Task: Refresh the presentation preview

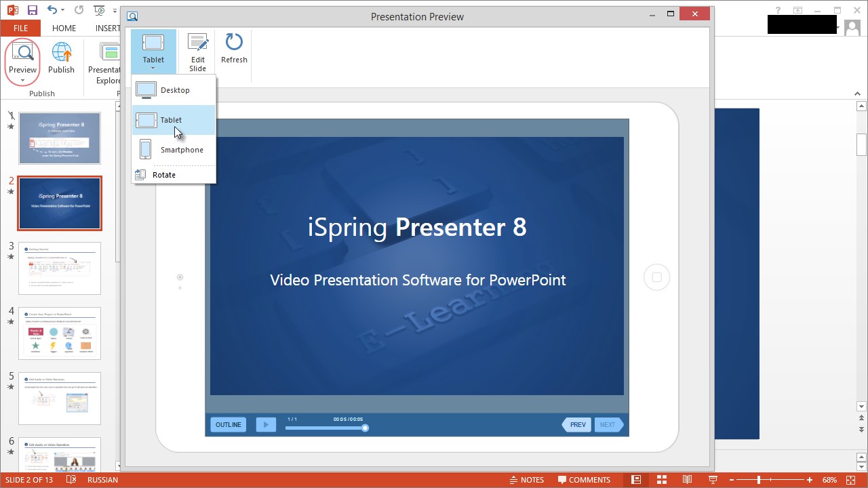Action: click(x=234, y=49)
